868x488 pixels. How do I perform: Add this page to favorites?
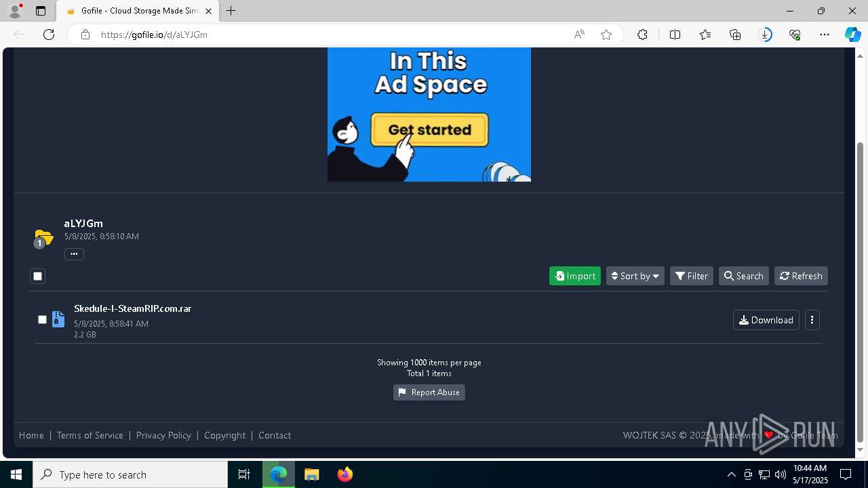606,35
